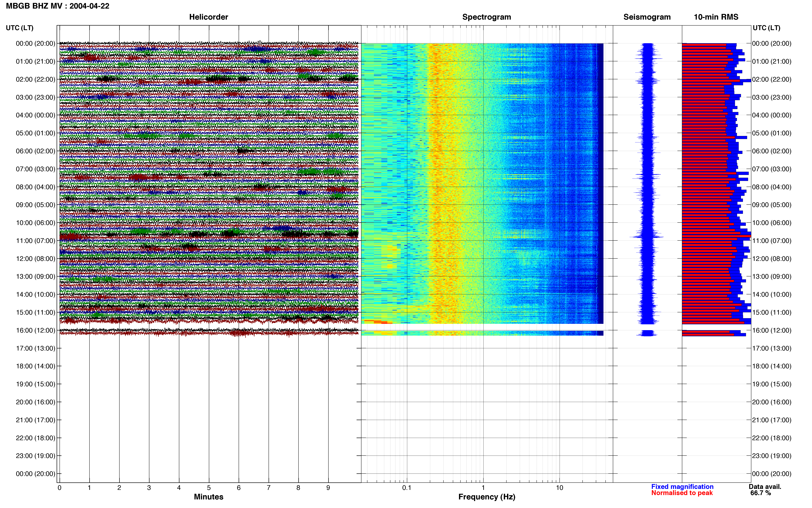Click left time label '12:00 (08:00)'
812x508 pixels.
click(x=36, y=259)
